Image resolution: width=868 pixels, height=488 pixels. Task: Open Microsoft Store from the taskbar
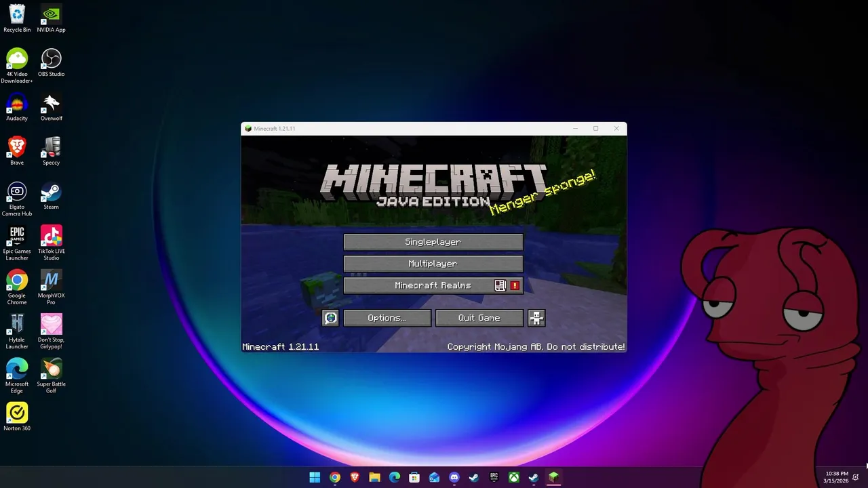coord(414,478)
